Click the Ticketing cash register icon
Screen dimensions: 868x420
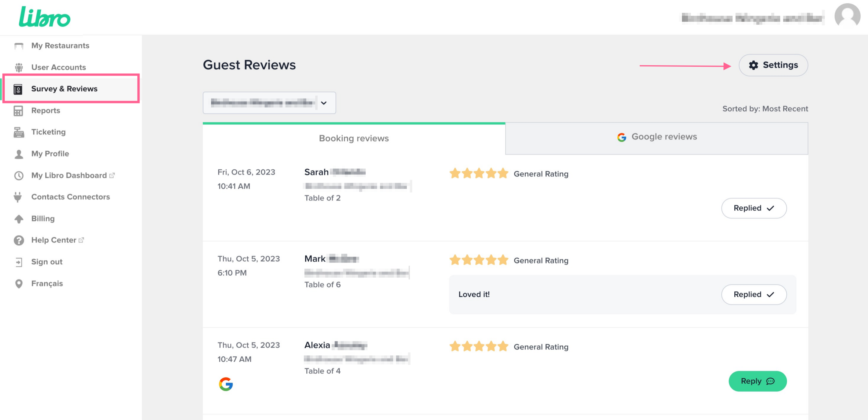coord(19,132)
